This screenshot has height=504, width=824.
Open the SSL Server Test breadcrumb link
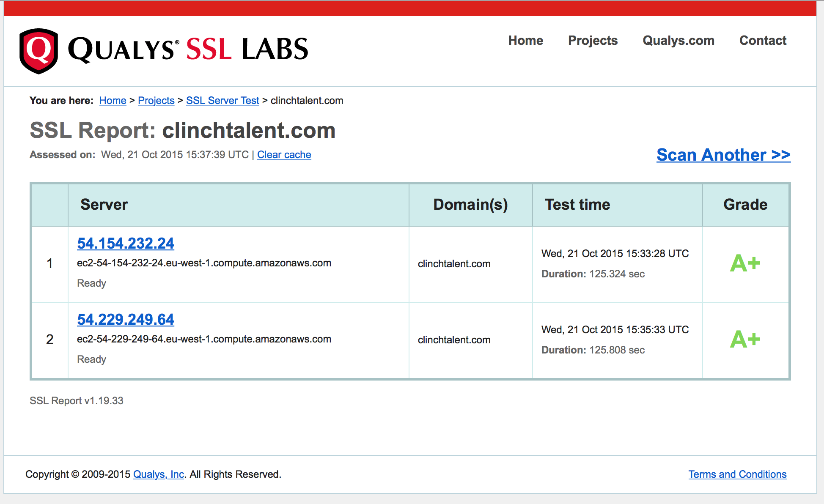point(222,101)
